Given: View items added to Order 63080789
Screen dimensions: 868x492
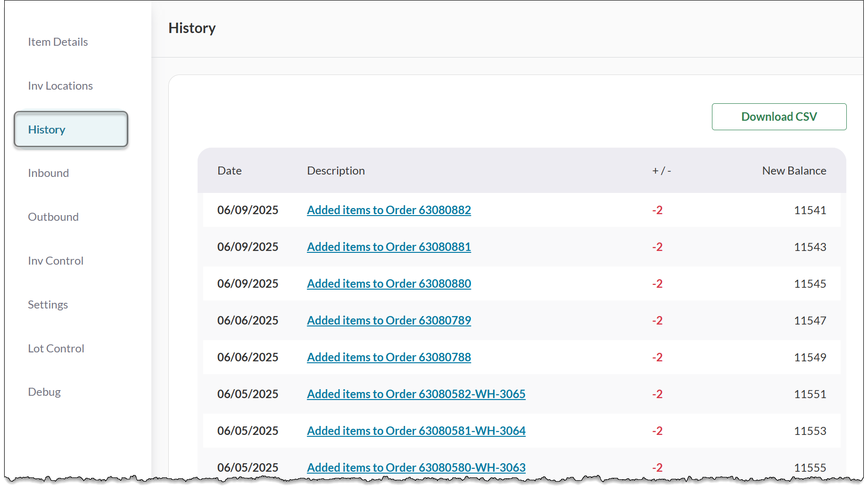Looking at the screenshot, I should [x=389, y=320].
